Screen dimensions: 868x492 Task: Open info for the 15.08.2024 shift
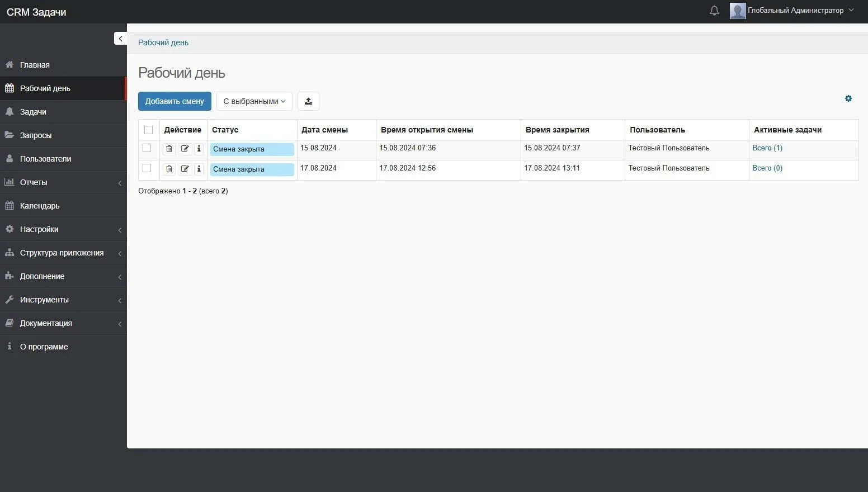[199, 149]
